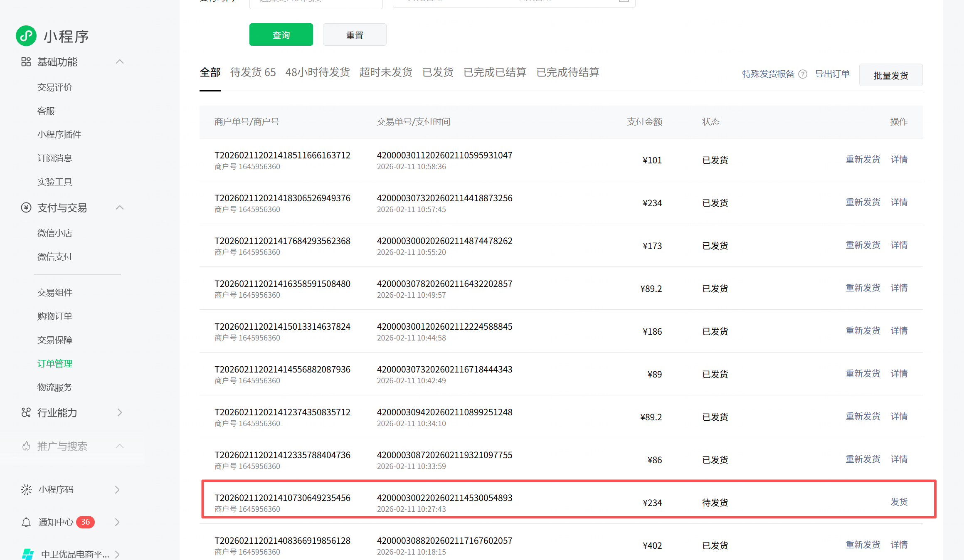
Task: Click the 行业能力 sidebar icon
Action: pyautogui.click(x=26, y=412)
